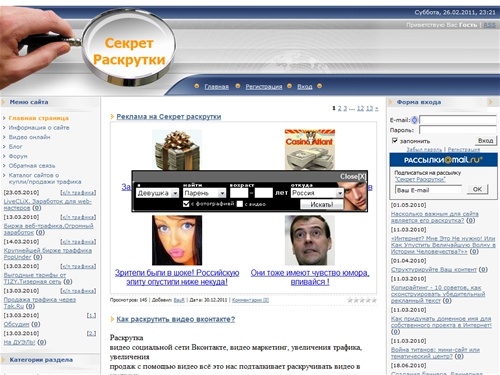Open the Комментарии link under the Реклама post

click(250, 300)
